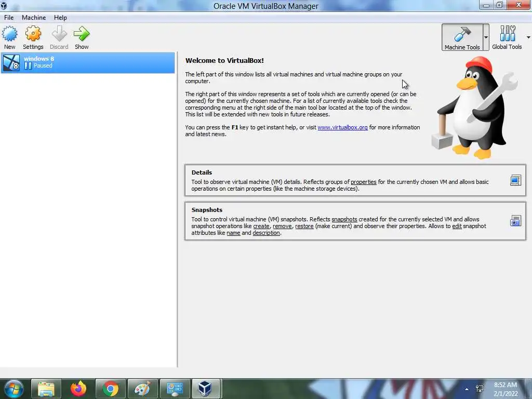Click the edit snapshot link
The width and height of the screenshot is (532, 399).
(x=457, y=226)
